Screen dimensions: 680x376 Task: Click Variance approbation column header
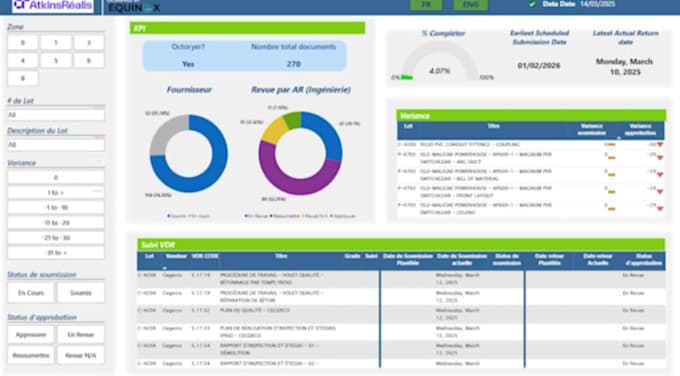click(x=640, y=129)
